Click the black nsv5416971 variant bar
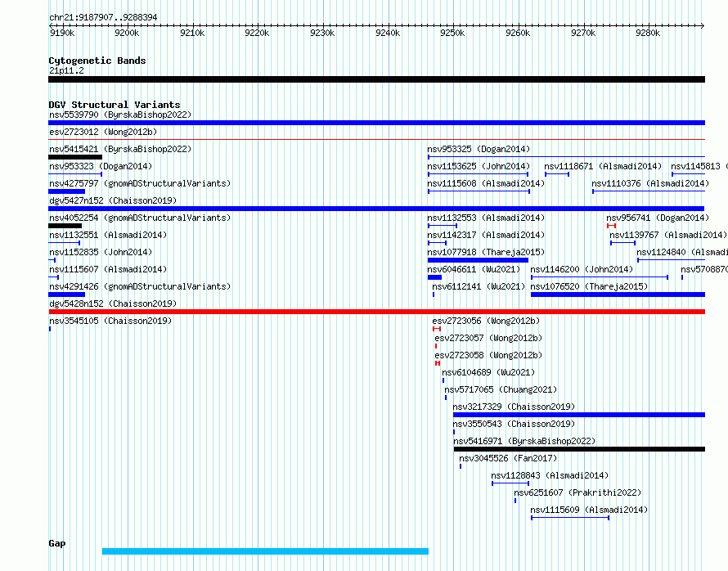 pyautogui.click(x=579, y=449)
